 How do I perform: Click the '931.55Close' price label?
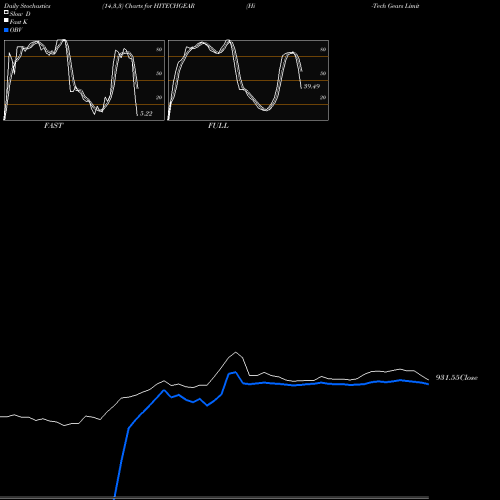[457, 378]
